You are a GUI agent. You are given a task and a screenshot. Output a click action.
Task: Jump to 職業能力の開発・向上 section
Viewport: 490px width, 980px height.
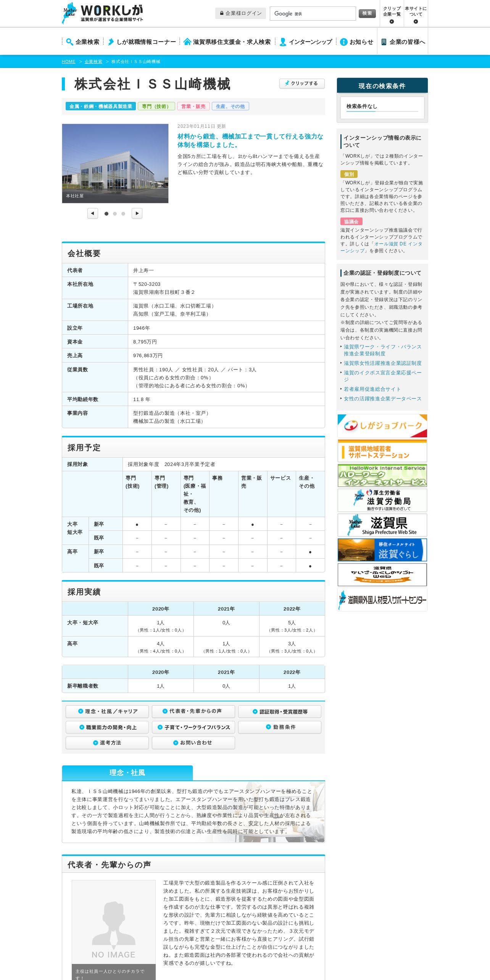coord(107,727)
